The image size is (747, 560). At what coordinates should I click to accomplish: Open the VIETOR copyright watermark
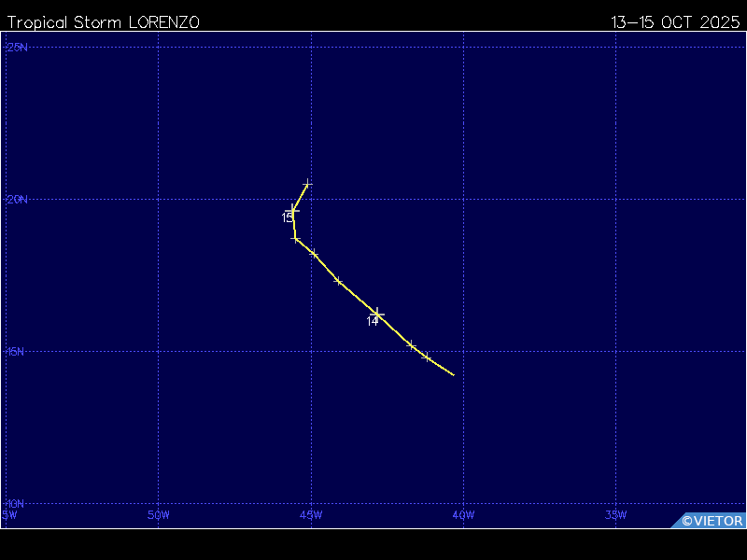click(x=712, y=521)
